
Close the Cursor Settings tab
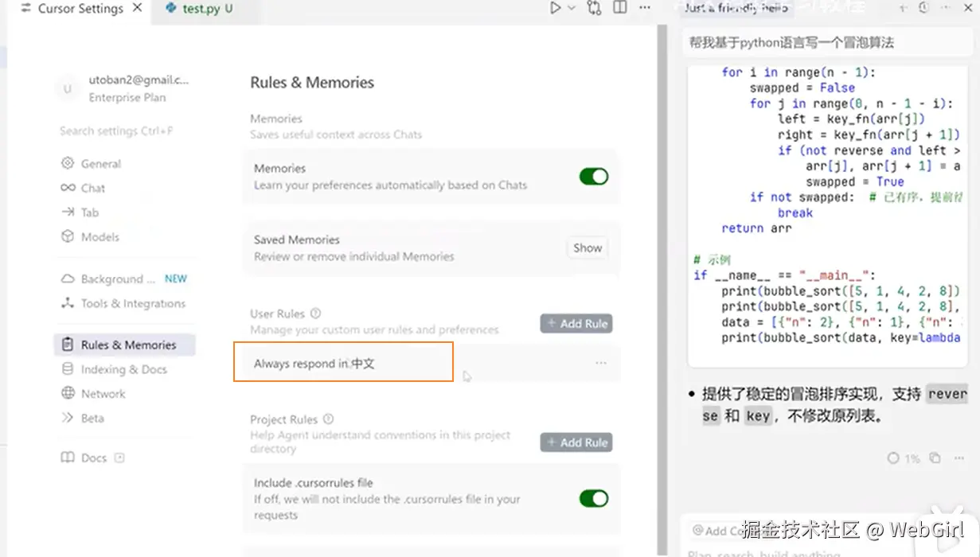pos(137,9)
